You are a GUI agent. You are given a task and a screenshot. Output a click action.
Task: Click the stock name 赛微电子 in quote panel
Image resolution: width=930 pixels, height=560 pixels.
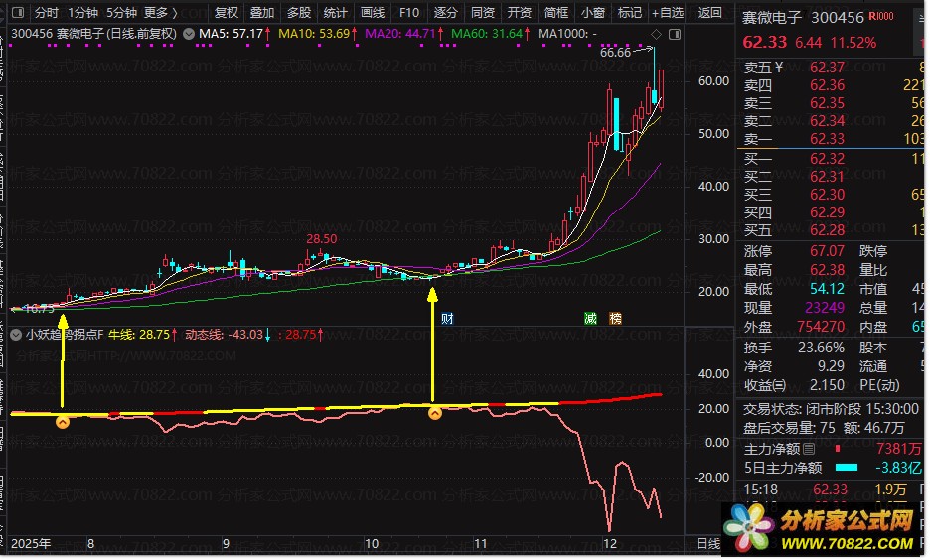tap(772, 18)
